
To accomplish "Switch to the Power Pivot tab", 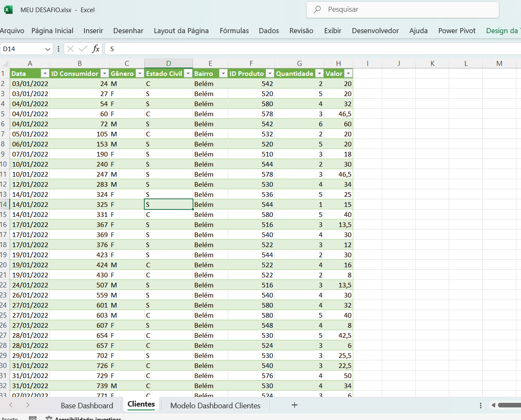I will [457, 31].
